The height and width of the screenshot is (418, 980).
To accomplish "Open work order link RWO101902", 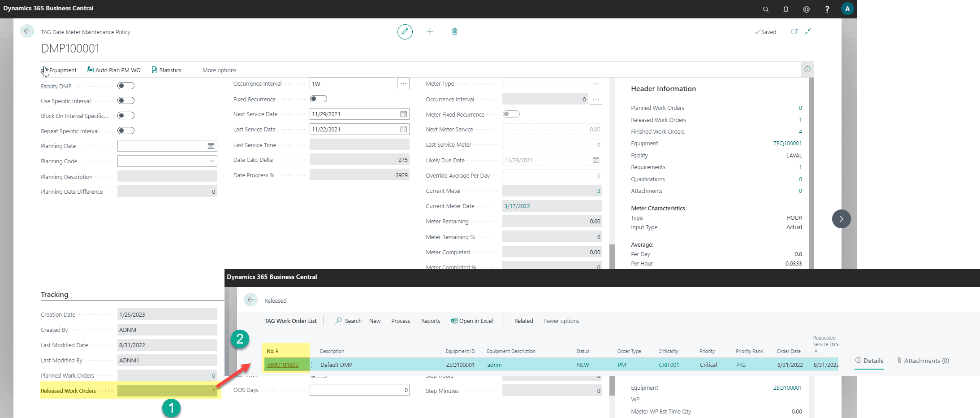I will 283,365.
